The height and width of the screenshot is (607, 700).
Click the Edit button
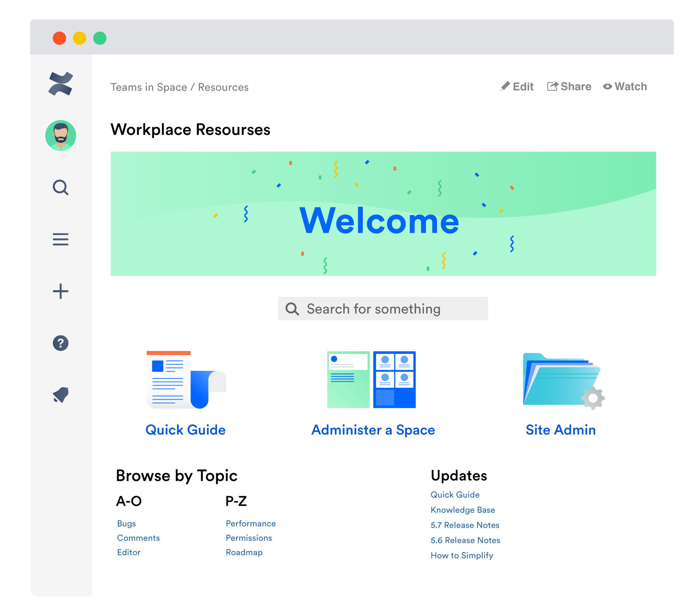click(517, 86)
